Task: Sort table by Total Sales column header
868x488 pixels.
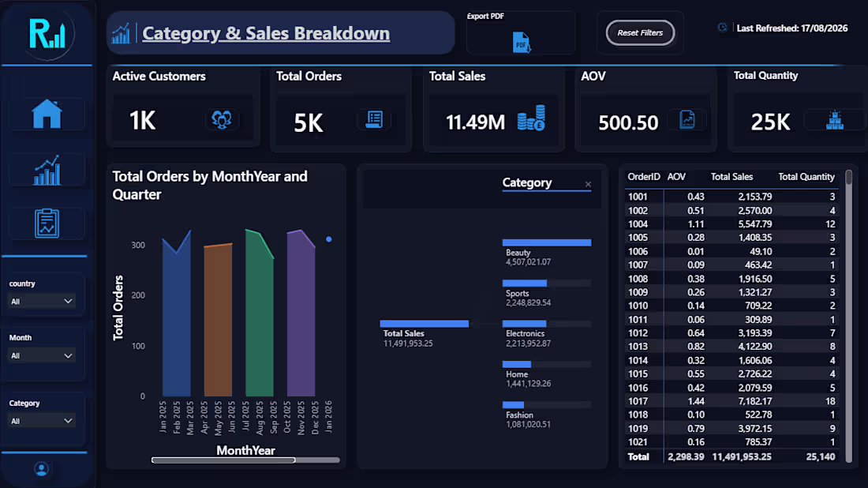Action: click(731, 177)
